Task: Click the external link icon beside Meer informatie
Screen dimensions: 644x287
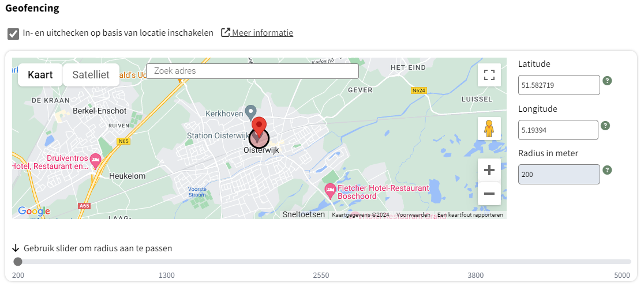Action: (225, 32)
